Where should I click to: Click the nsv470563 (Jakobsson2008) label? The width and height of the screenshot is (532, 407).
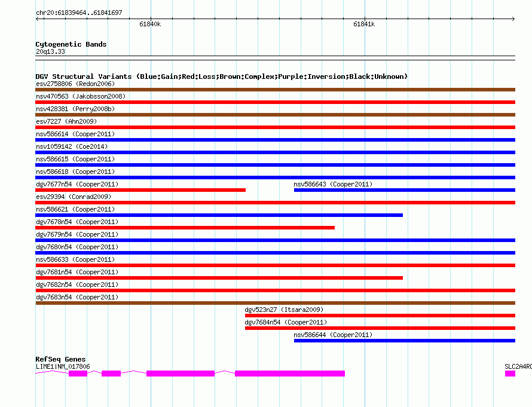pyautogui.click(x=81, y=96)
